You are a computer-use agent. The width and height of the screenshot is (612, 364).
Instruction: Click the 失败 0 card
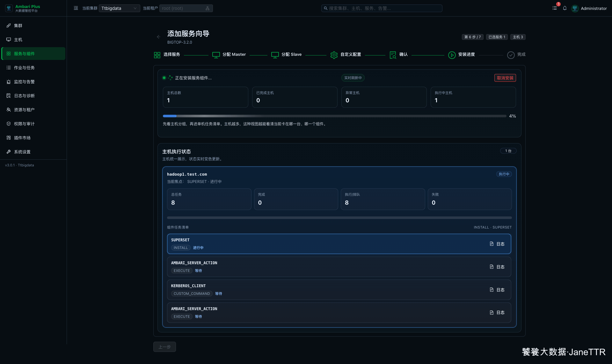(x=470, y=199)
